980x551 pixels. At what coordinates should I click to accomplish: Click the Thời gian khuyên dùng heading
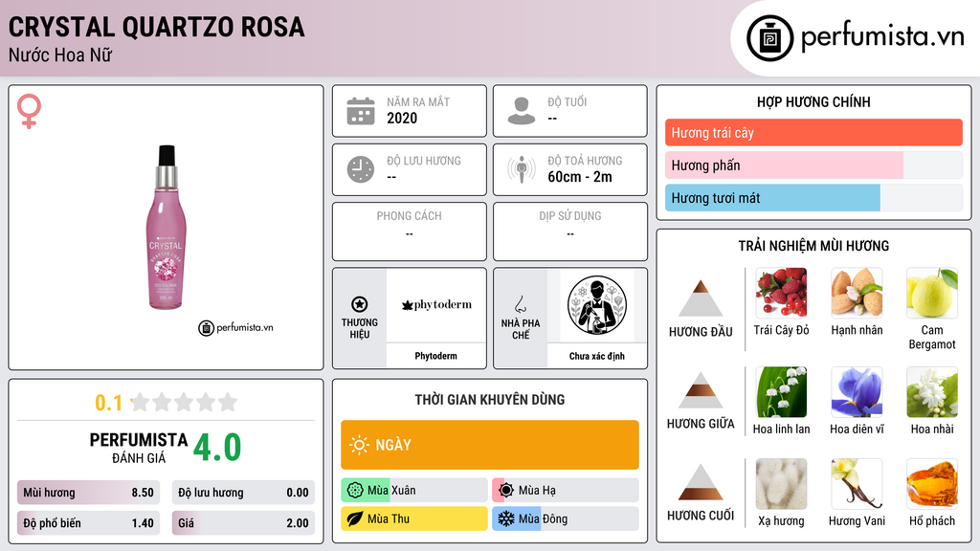tap(490, 399)
